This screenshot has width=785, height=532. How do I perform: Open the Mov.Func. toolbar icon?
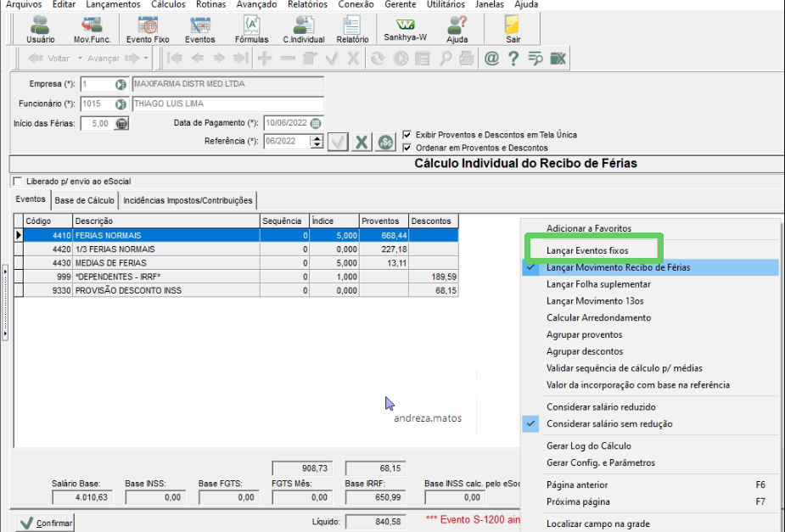93,29
